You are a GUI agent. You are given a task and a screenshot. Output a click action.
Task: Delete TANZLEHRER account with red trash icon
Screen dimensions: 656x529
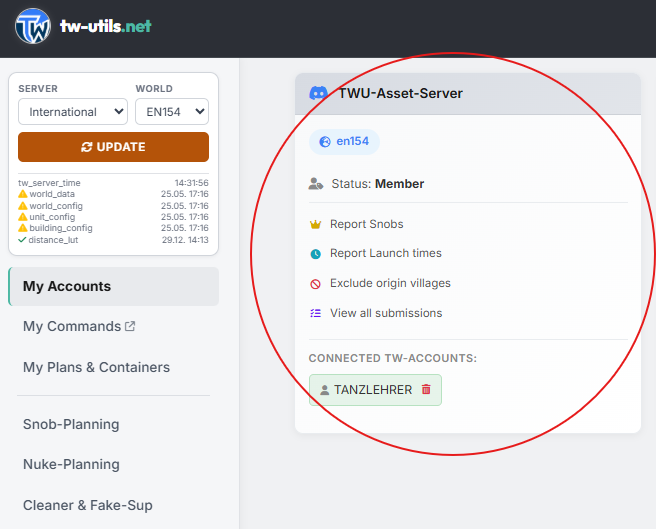(426, 389)
